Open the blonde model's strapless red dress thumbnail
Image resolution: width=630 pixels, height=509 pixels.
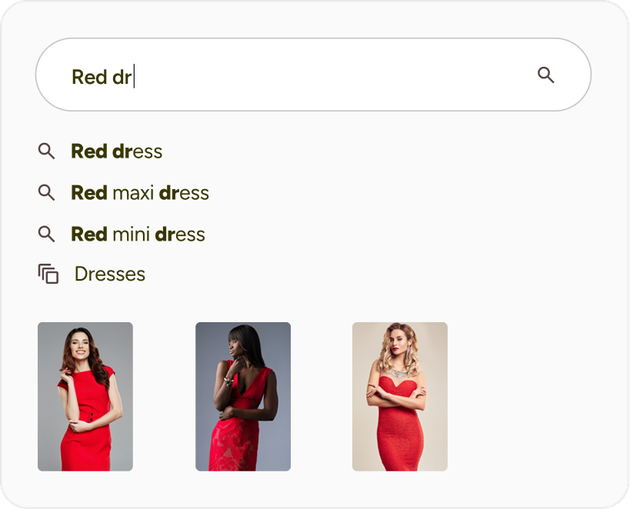(400, 396)
